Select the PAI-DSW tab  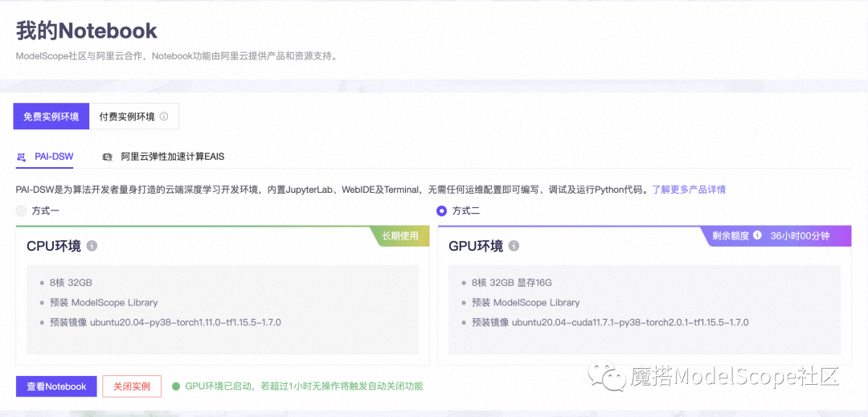tap(45, 157)
